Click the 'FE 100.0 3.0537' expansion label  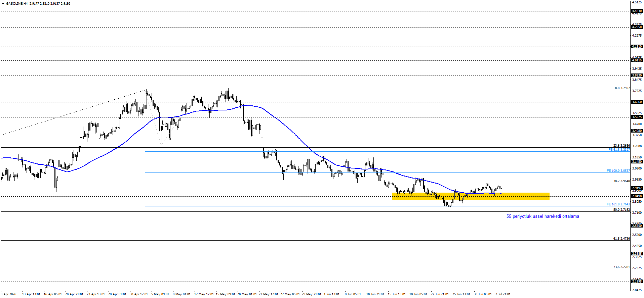[618, 171]
